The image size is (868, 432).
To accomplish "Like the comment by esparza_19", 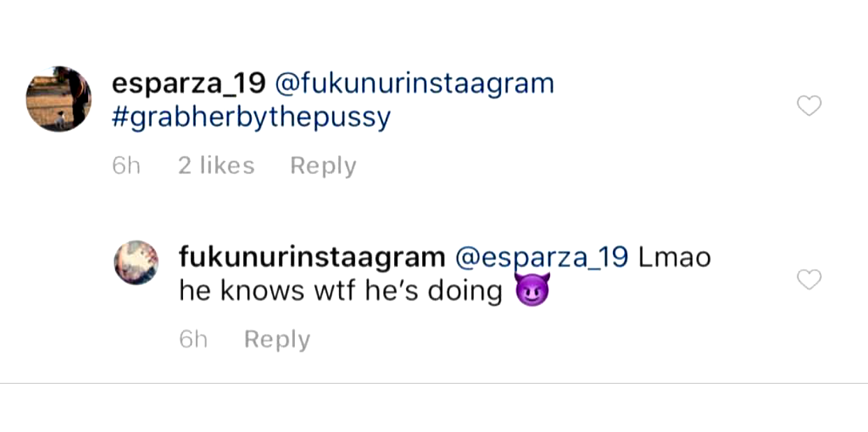I will tap(809, 106).
